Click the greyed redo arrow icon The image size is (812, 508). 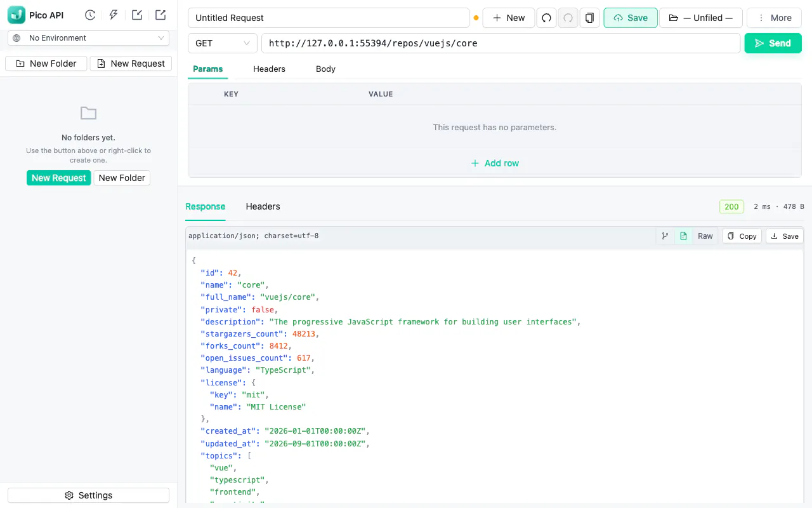[x=568, y=18]
